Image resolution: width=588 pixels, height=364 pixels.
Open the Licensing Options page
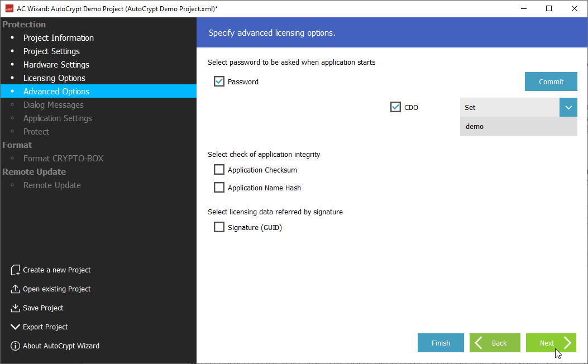pyautogui.click(x=54, y=78)
